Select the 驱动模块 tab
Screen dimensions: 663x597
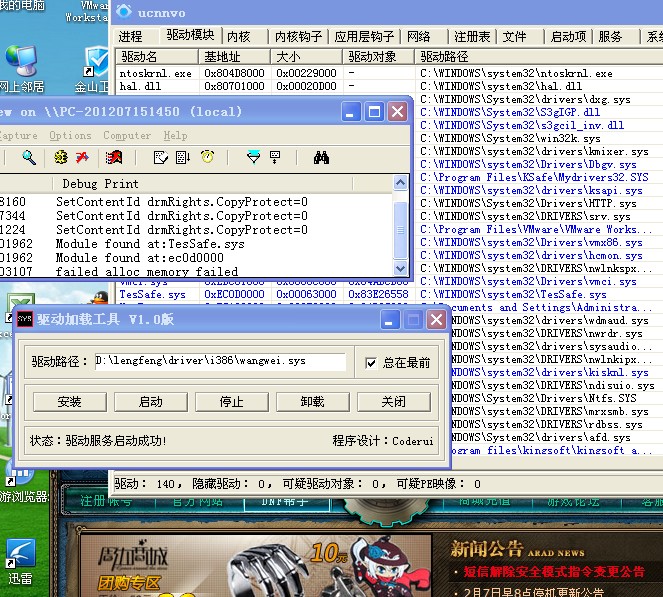(x=191, y=35)
